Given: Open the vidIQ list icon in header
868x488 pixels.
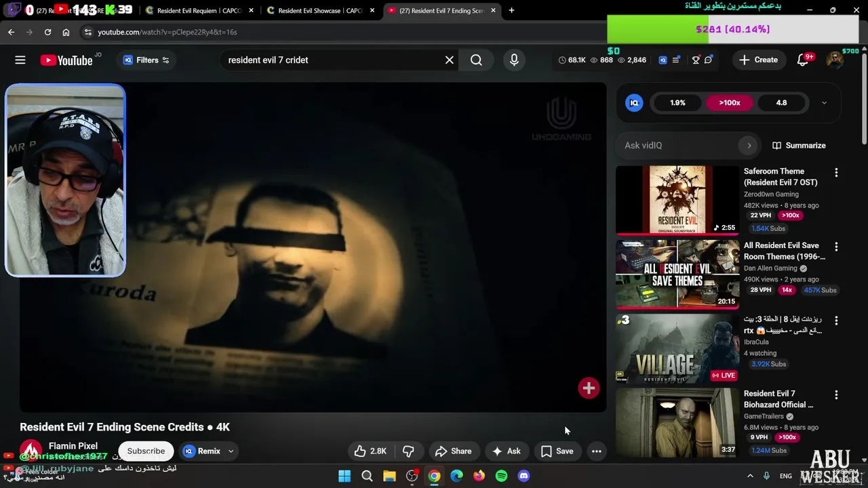Looking at the screenshot, I should [x=676, y=60].
